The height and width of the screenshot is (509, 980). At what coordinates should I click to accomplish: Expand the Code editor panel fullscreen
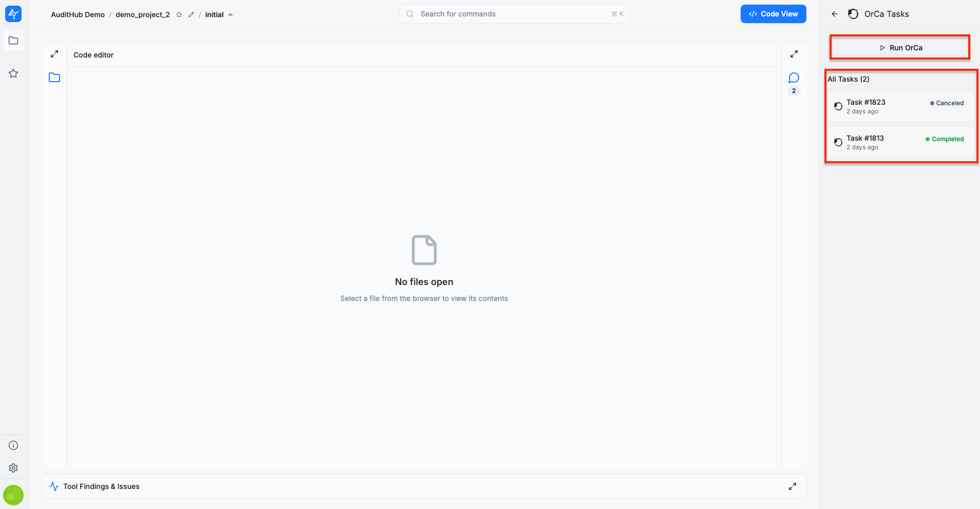(x=54, y=54)
